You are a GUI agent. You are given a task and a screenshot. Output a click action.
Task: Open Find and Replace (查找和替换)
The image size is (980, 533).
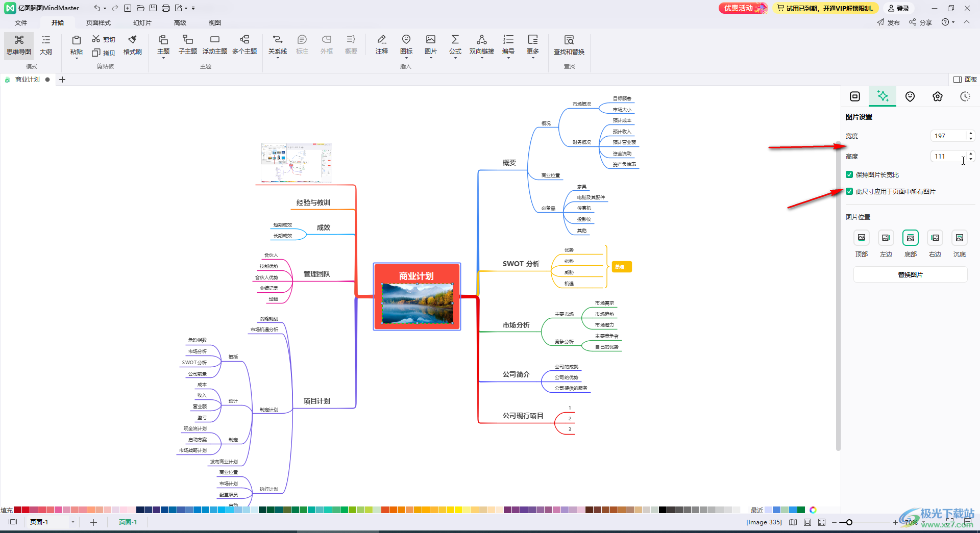569,45
